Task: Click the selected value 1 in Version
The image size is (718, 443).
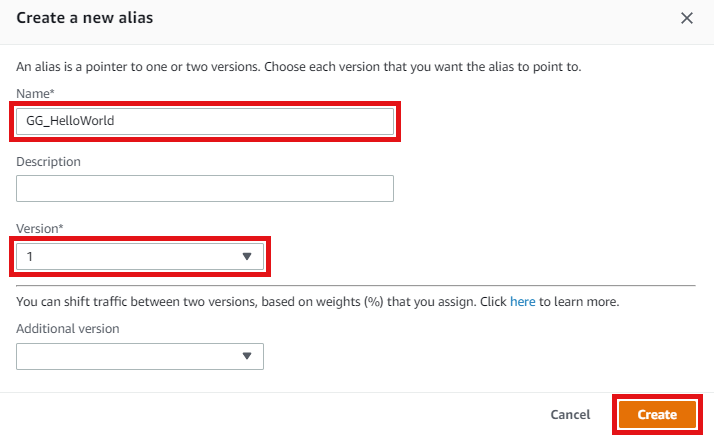Action: [29, 257]
